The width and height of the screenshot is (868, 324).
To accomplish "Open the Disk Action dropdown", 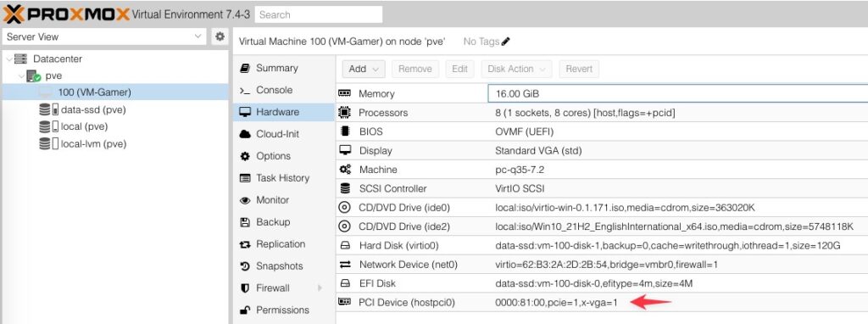I will tap(516, 70).
